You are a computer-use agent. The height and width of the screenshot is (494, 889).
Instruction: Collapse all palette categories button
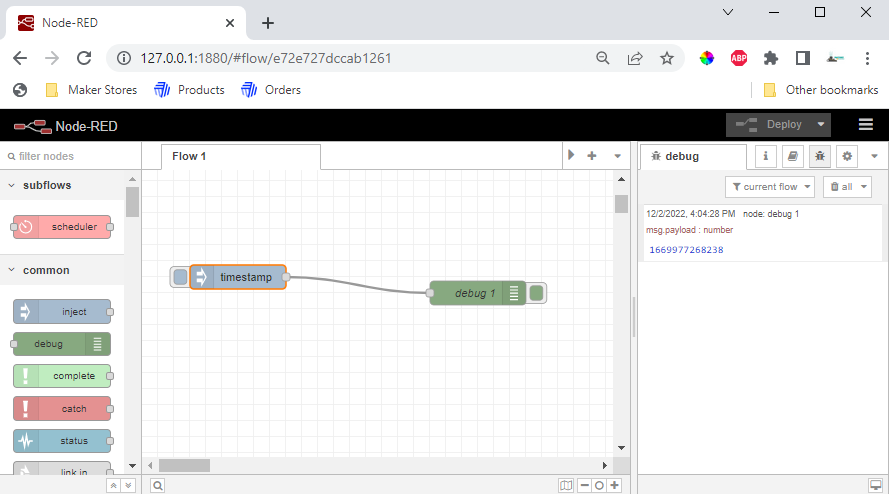pos(113,485)
